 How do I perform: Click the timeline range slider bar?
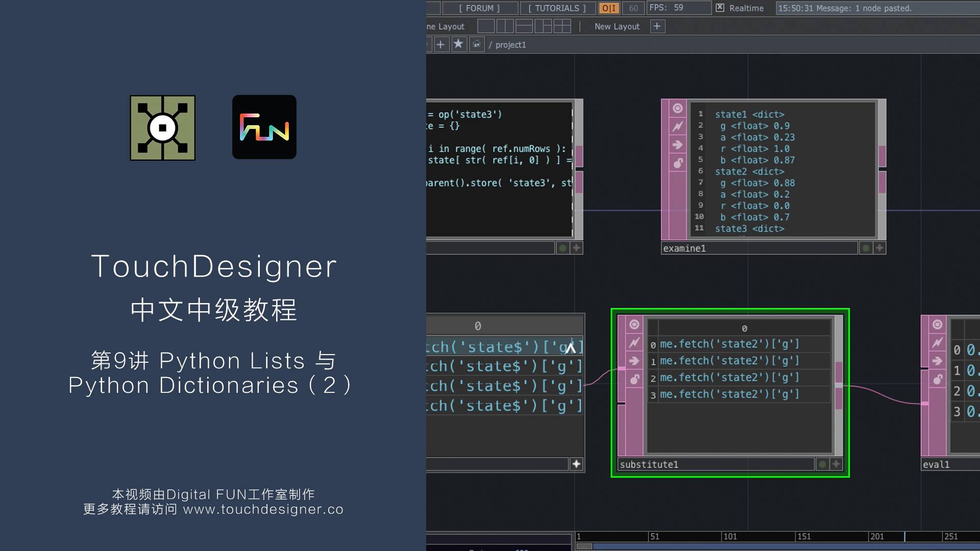point(778,546)
